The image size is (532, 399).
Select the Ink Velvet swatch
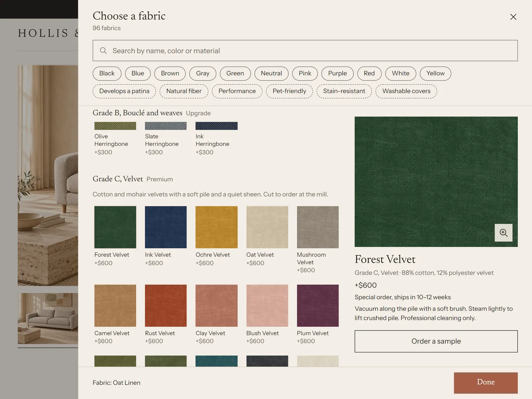pyautogui.click(x=166, y=227)
